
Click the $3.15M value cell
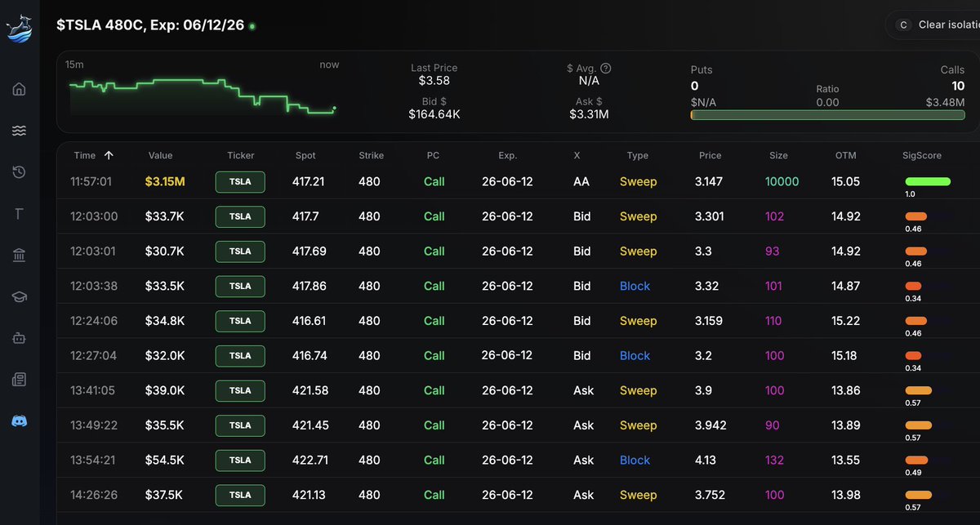pos(165,181)
